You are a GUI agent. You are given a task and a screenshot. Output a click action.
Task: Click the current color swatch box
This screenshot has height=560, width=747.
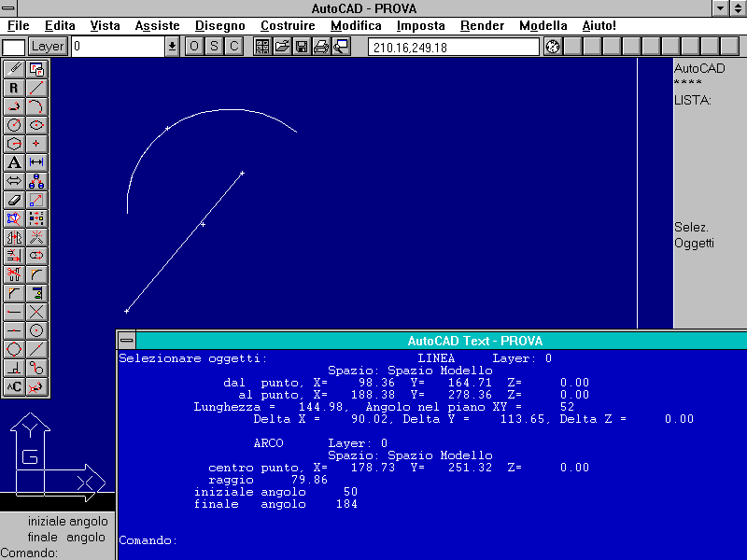point(14,48)
